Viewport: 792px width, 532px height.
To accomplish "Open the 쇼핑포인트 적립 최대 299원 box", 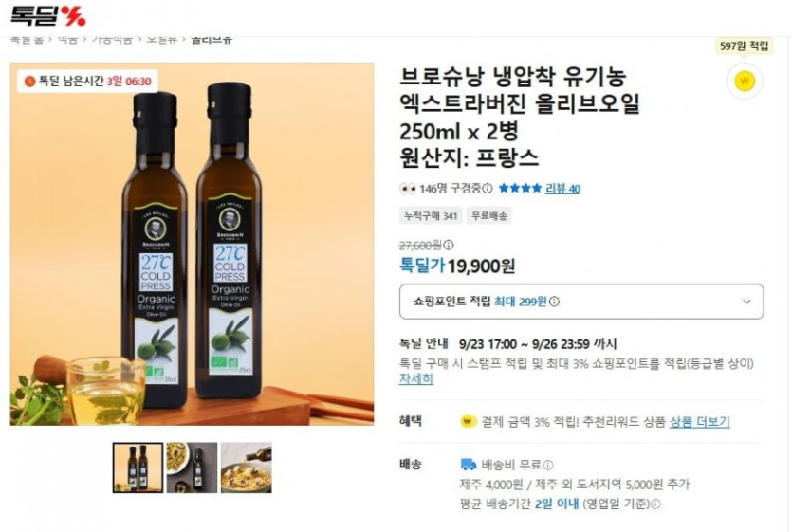I will point(581,302).
